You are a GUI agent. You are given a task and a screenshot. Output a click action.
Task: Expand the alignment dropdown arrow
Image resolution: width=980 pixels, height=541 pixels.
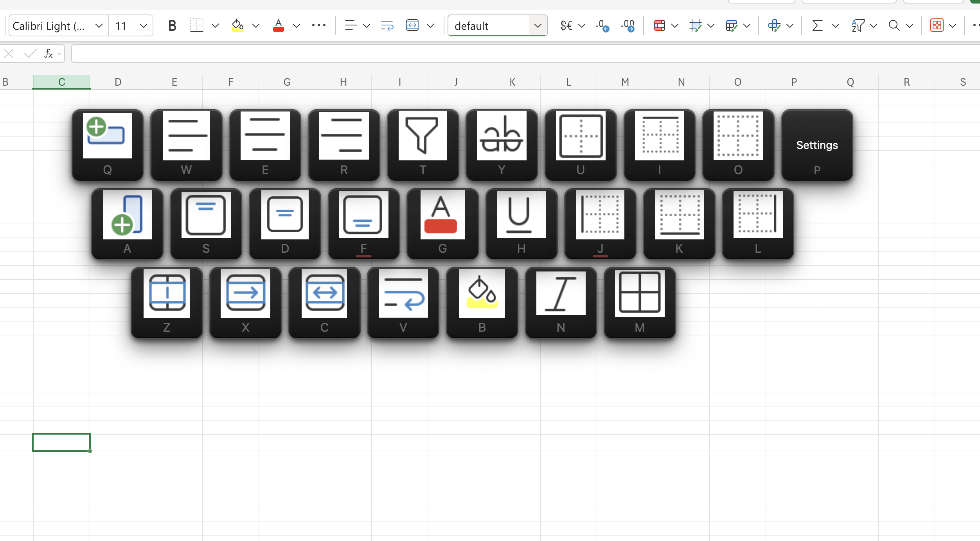pos(367,25)
